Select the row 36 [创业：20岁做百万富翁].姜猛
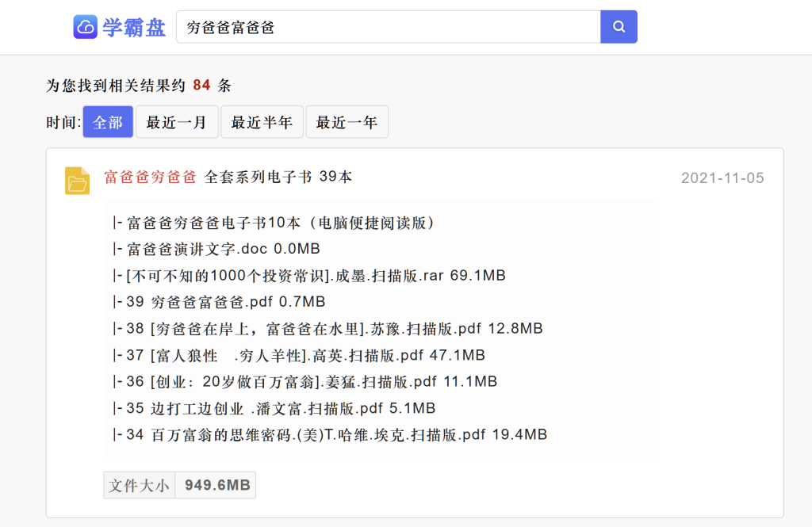The image size is (812, 527). coord(305,381)
